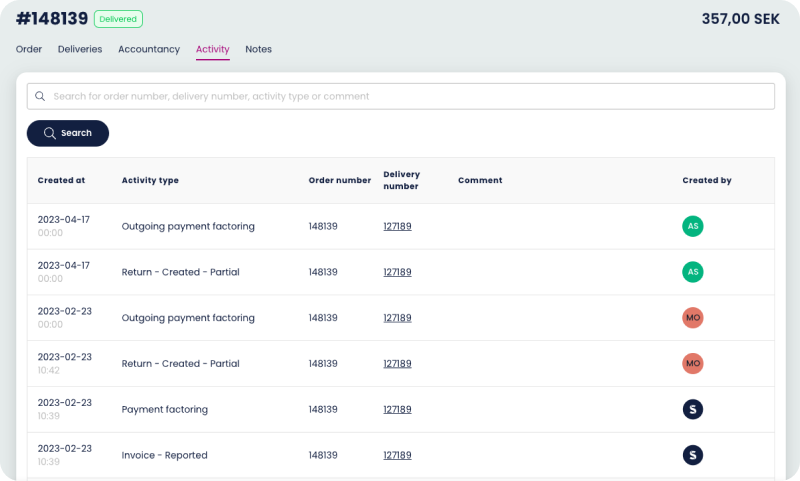
Task: Open delivery 127189 link in Invoice - Reported row
Action: [397, 455]
